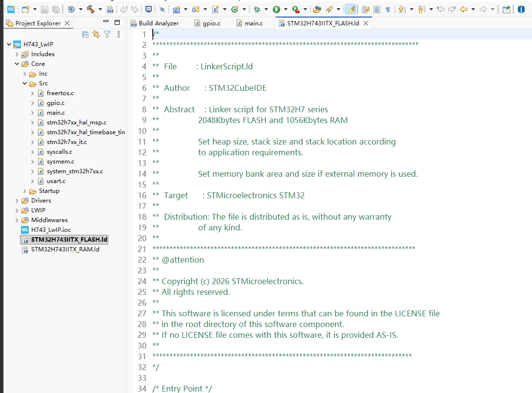Click the Build Analyzer 010 toolbar icon
Screen dimensions: 532x393
(x=110, y=9)
